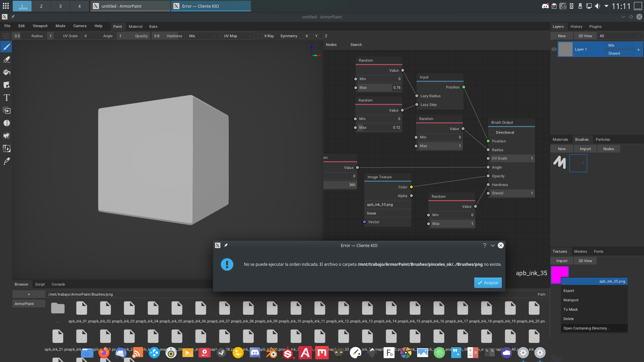Click the magenta apb_ink_35 texture swatch

tap(559, 275)
